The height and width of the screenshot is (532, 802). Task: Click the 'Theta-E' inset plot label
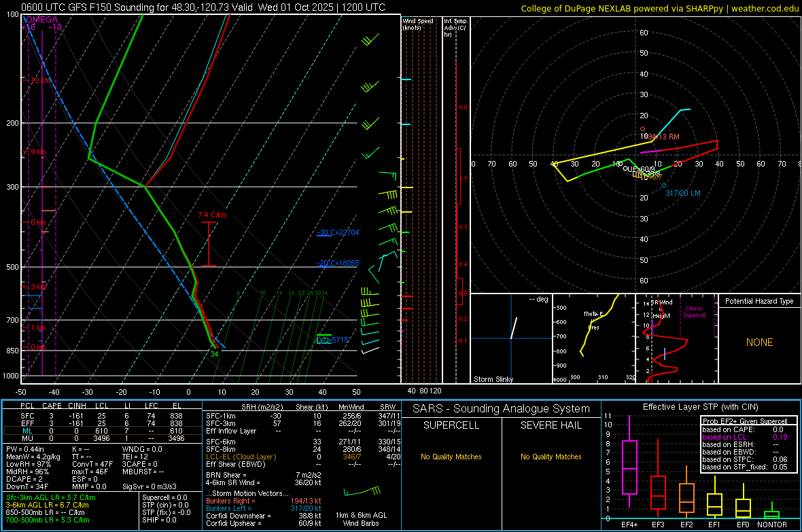593,314
